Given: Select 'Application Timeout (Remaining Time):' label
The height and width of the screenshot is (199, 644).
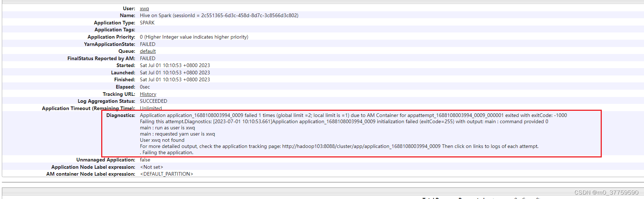Looking at the screenshot, I should click(88, 109).
